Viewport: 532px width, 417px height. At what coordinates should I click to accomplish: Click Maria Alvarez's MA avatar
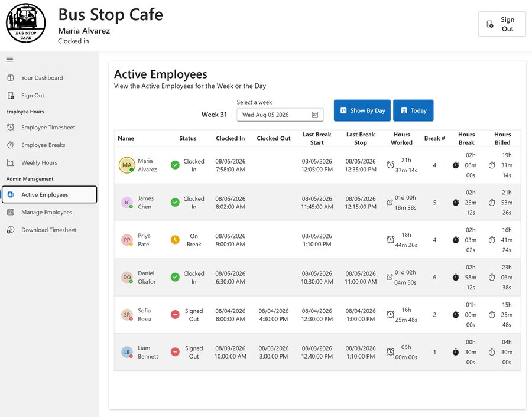127,165
